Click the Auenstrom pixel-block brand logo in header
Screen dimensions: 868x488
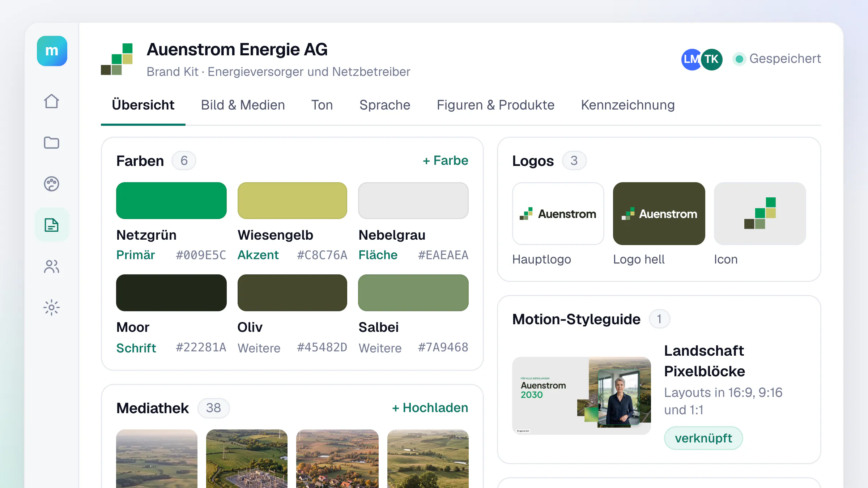(x=117, y=59)
